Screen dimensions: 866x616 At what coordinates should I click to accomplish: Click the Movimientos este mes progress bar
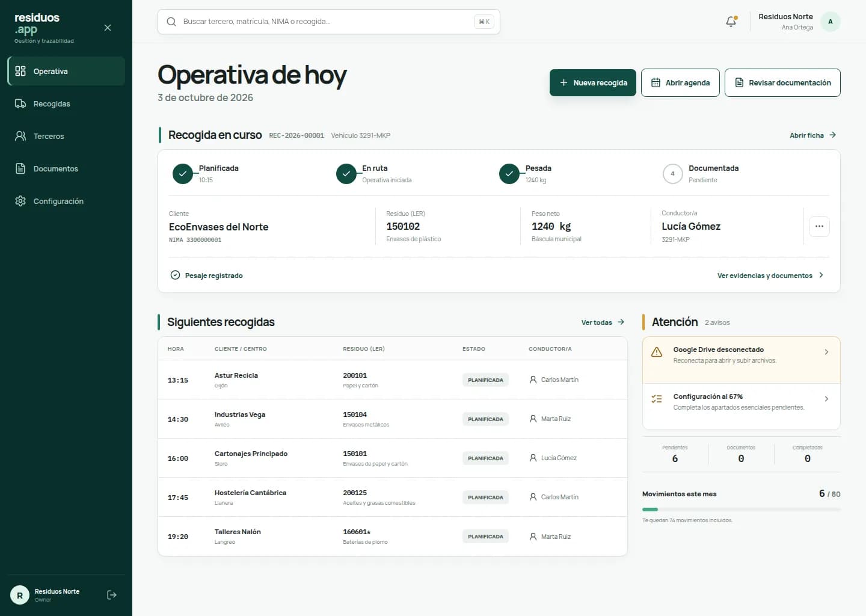click(x=742, y=510)
